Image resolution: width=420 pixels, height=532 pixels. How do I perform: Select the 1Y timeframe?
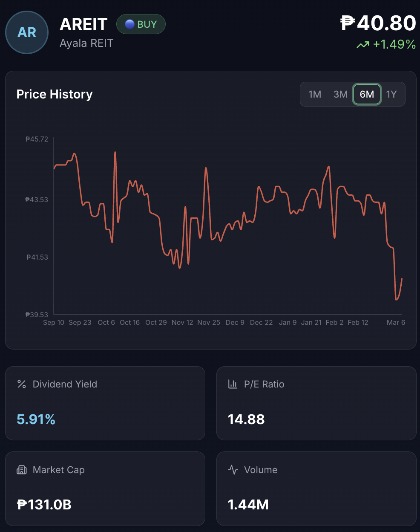(x=391, y=94)
